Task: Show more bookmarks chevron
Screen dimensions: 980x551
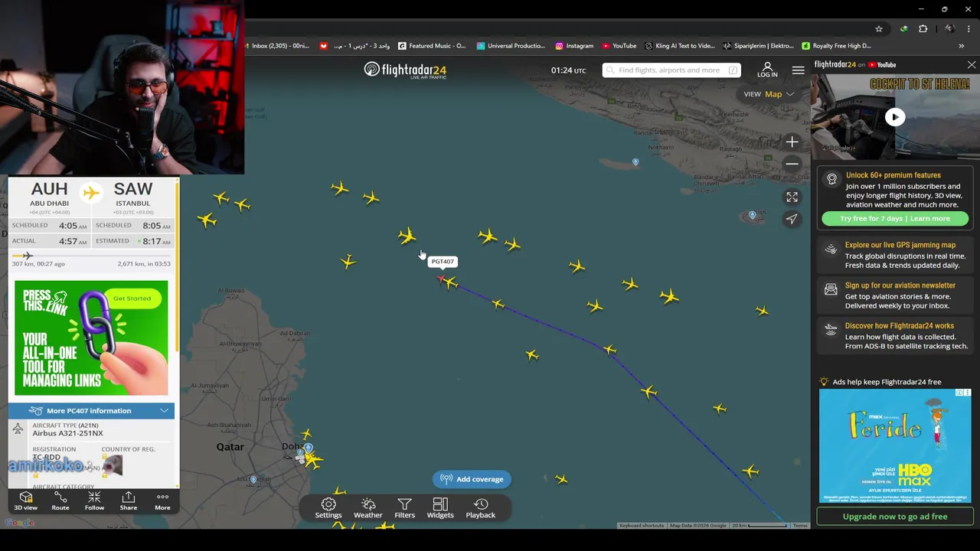Action: click(962, 46)
